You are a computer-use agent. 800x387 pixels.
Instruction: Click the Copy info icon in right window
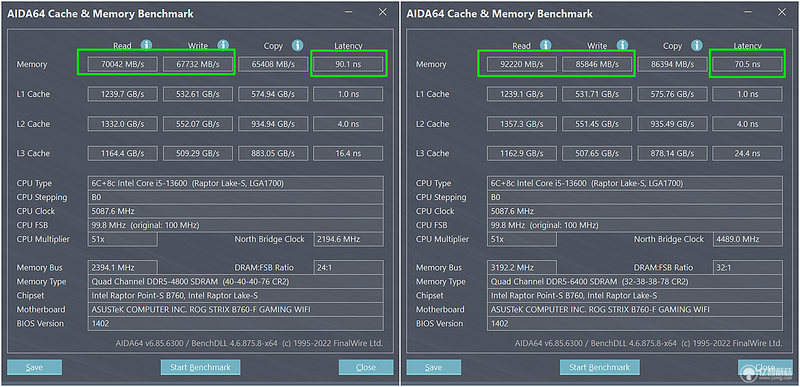click(696, 45)
